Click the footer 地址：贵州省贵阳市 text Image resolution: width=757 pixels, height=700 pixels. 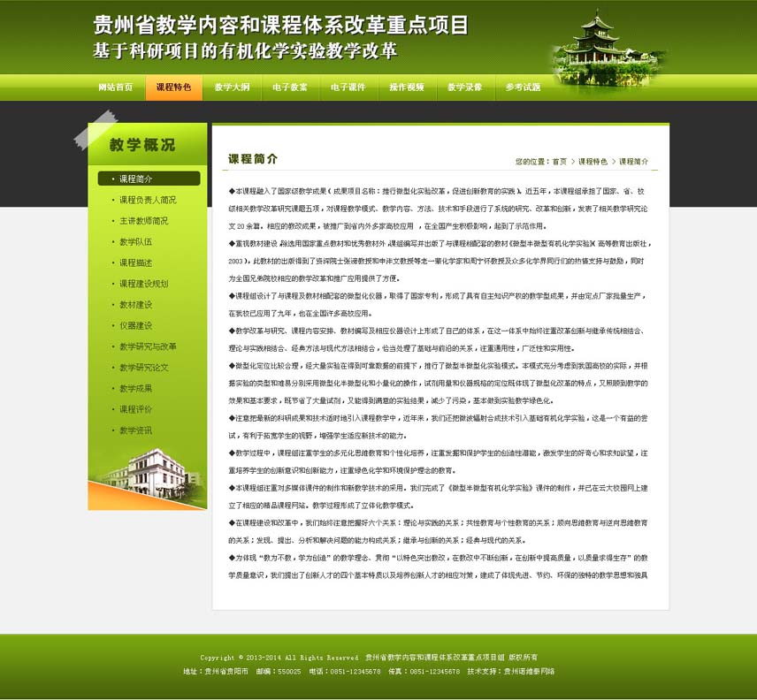tap(216, 672)
